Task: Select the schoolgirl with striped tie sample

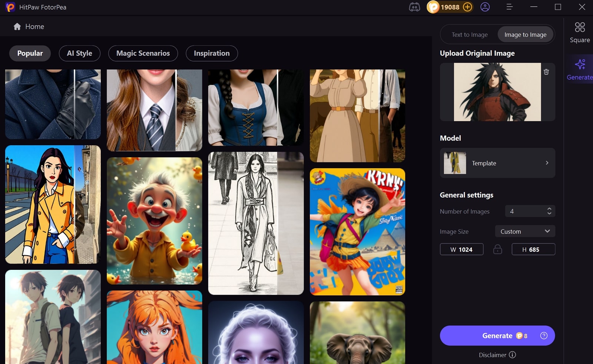Action: tap(155, 110)
